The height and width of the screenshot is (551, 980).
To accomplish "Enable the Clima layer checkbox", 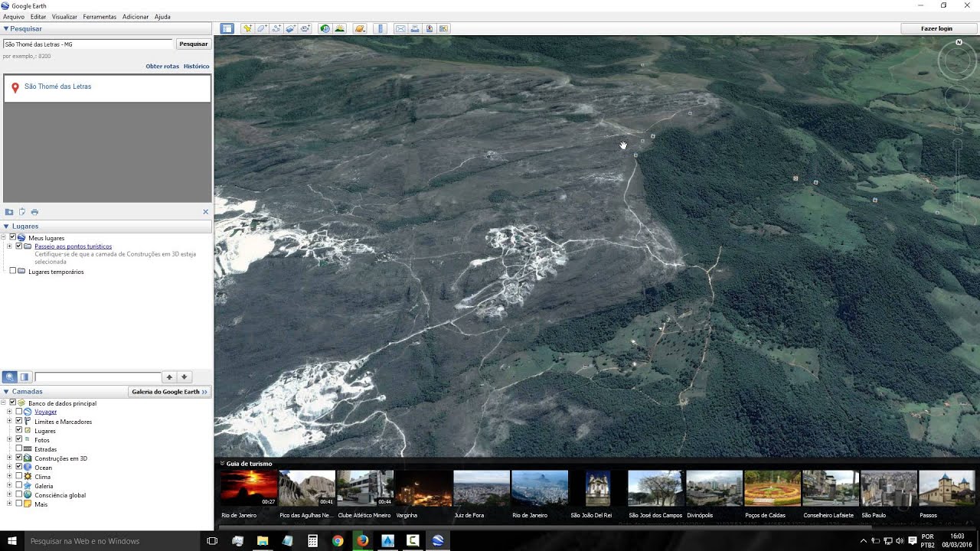I will [x=19, y=476].
